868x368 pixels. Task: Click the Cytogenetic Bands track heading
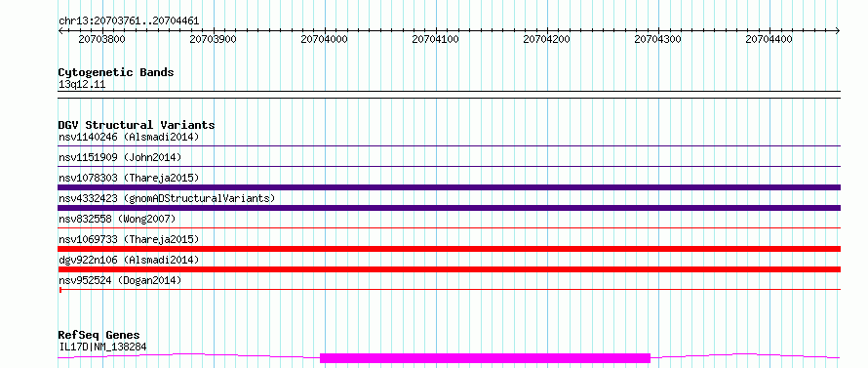pos(116,72)
